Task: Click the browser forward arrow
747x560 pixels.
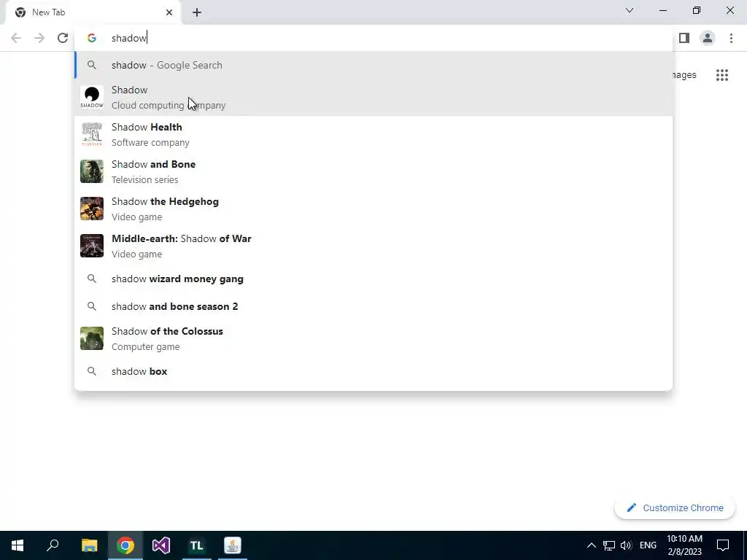Action: (39, 38)
